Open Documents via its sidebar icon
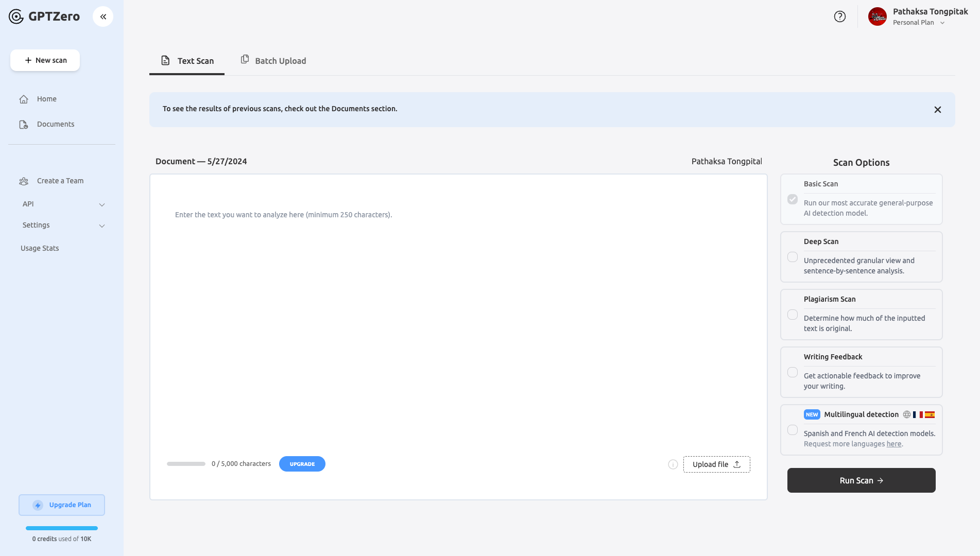Screen dimensions: 980x556 pyautogui.click(x=24, y=125)
